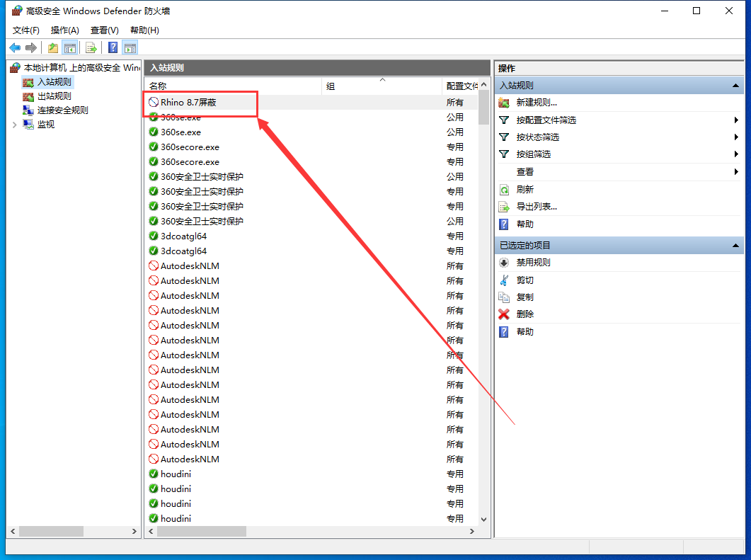Click the 刷新 refresh icon
The image size is (751, 560).
pyautogui.click(x=504, y=190)
